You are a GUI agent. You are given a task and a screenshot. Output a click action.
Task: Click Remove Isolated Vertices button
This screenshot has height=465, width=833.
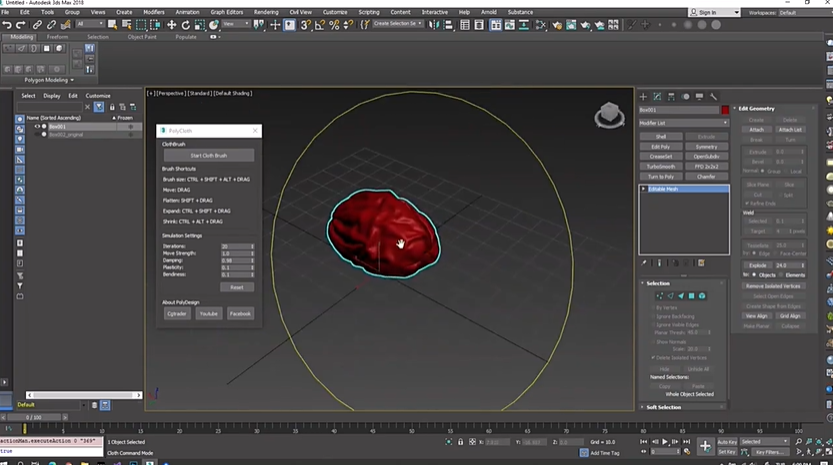[x=773, y=286]
